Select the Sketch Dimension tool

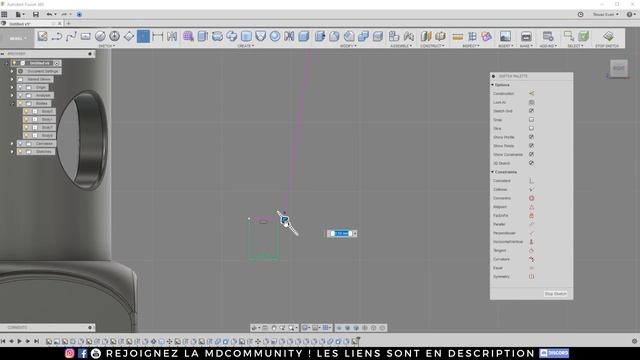click(x=158, y=36)
